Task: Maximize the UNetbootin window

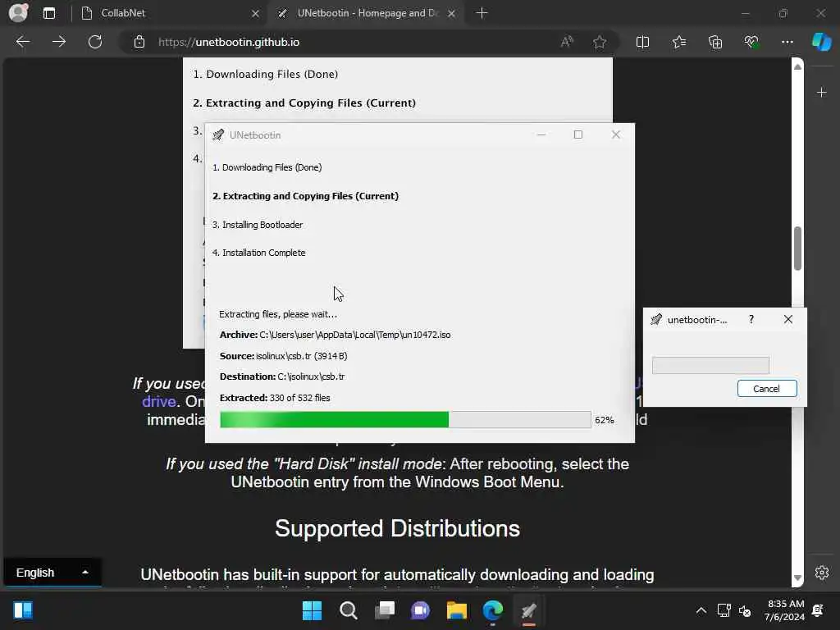Action: [578, 135]
